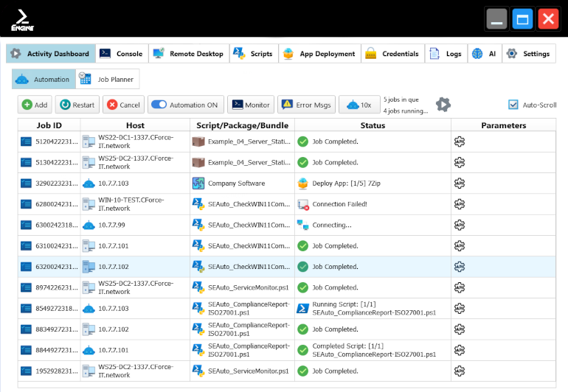The height and width of the screenshot is (392, 568).
Task: Switch to the Remote Desktop tab
Action: [188, 54]
